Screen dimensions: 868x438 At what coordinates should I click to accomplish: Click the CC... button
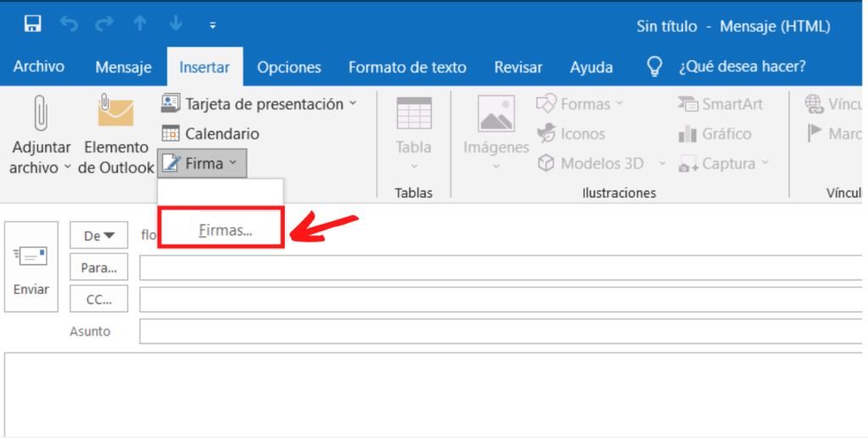(x=99, y=299)
